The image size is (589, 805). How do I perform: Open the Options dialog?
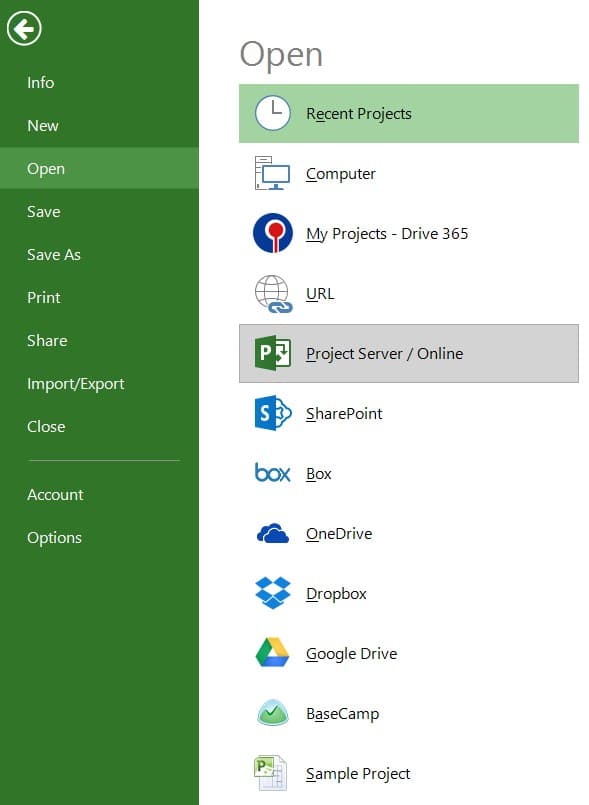coord(54,538)
